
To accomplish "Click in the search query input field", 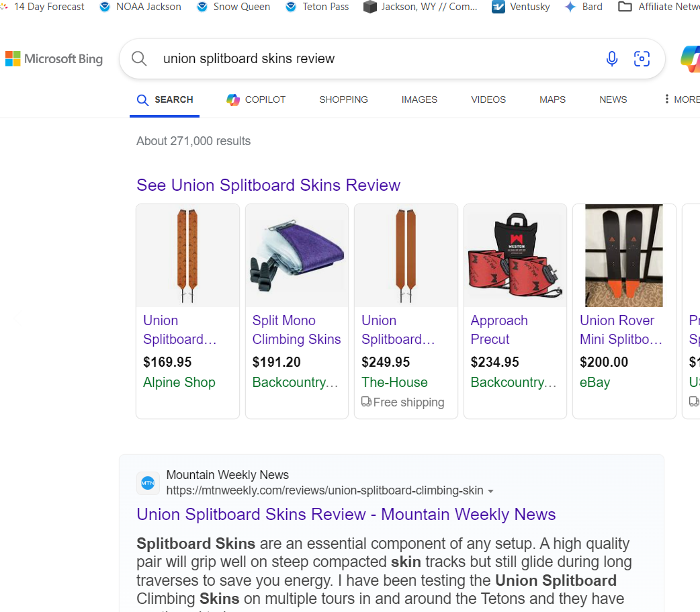I will 369,59.
